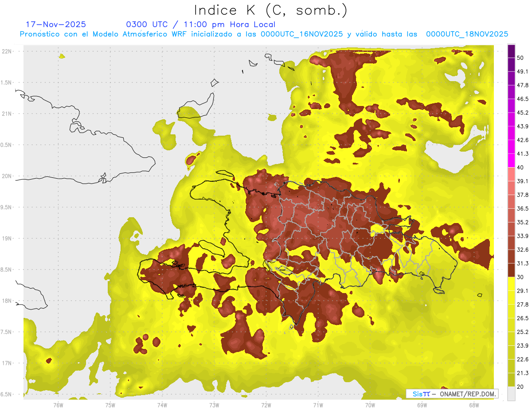Click the "33.9" color bar label

click(523, 236)
